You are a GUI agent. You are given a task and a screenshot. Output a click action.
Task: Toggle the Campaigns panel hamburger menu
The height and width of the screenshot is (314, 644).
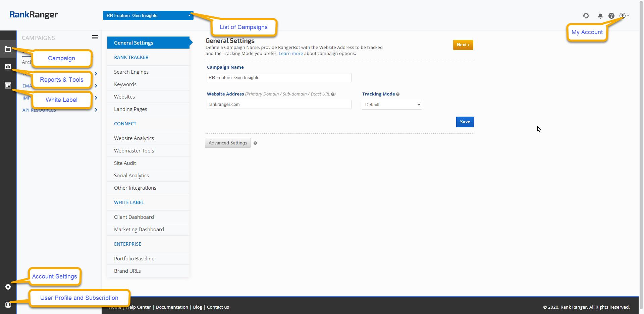pyautogui.click(x=95, y=37)
